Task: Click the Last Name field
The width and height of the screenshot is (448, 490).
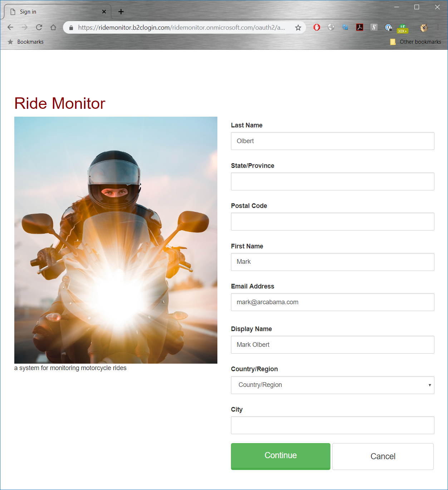Action: point(333,141)
